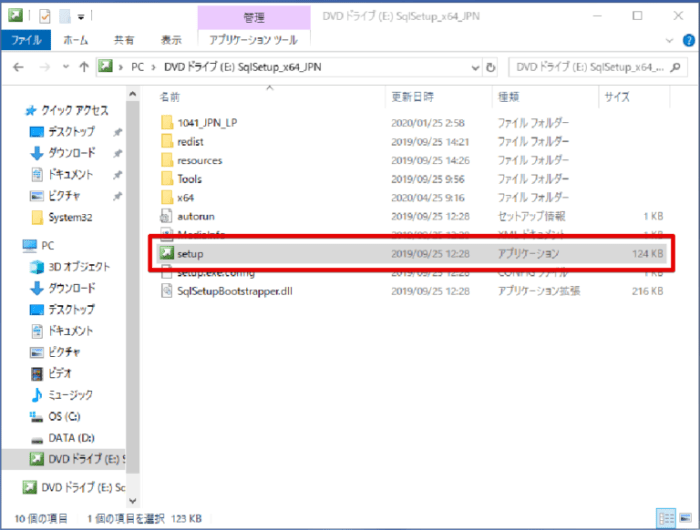Expand breadcrumb chevron after PC

pos(154,67)
